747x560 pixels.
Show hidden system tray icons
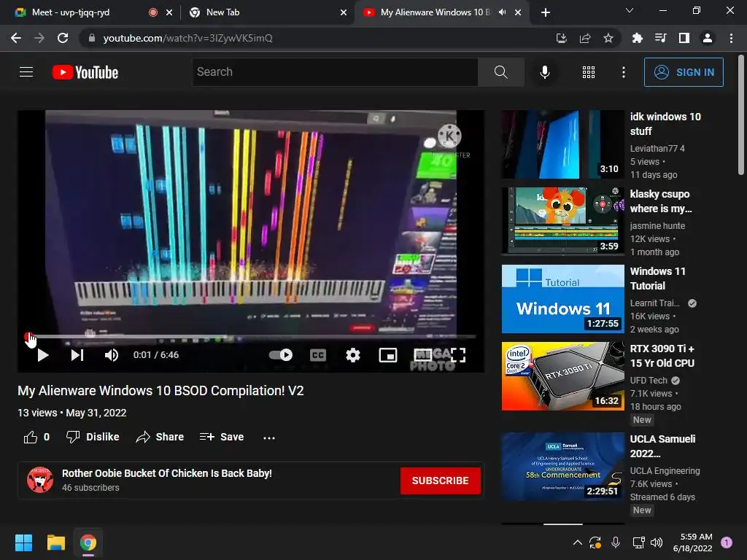[x=578, y=542]
